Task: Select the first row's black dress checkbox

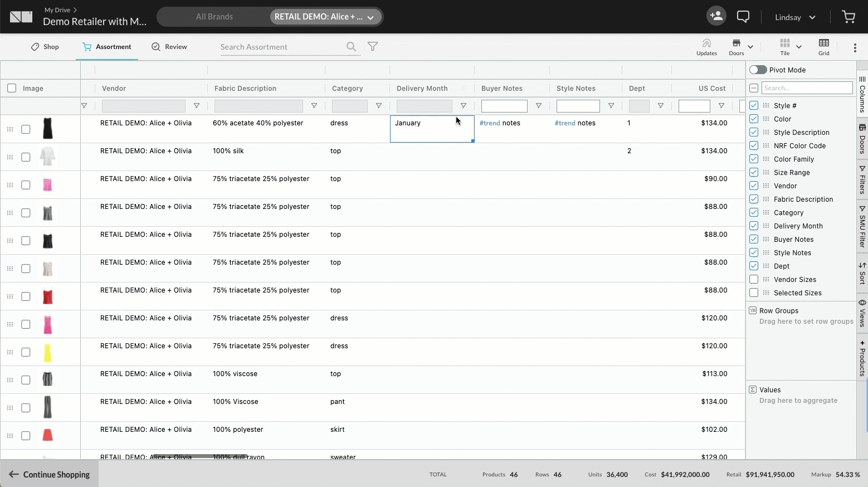Action: 26,129
